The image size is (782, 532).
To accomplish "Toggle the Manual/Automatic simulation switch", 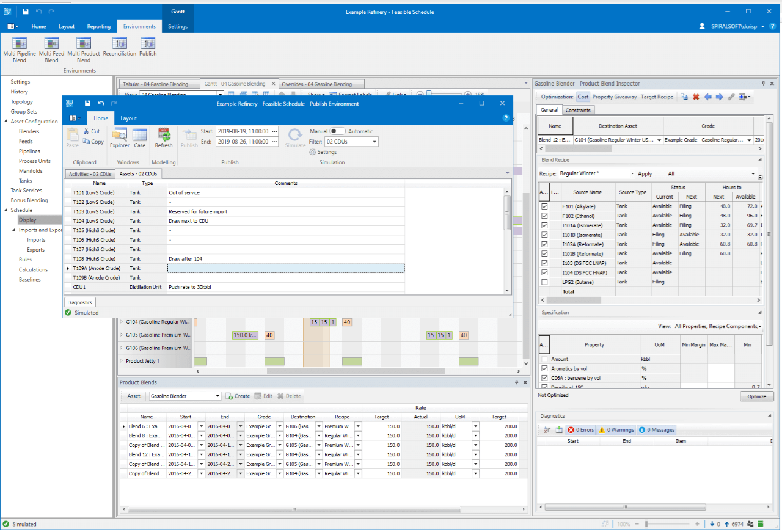I will pos(337,131).
